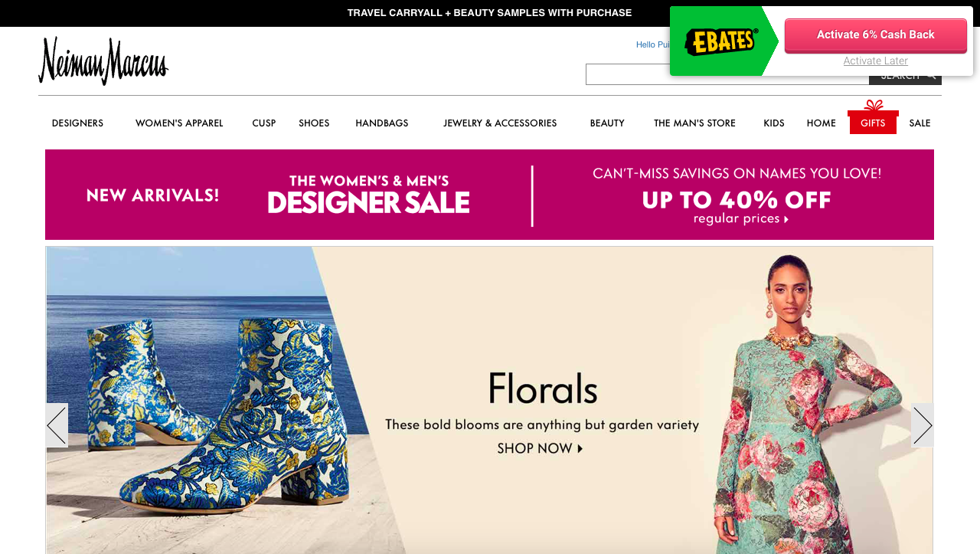Image resolution: width=980 pixels, height=554 pixels.
Task: Expand the Handbags category
Action: (382, 123)
